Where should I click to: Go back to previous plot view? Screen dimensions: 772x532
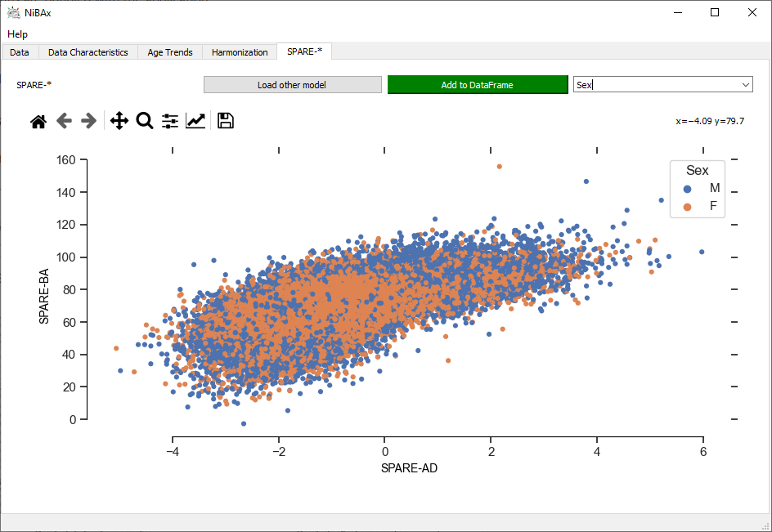(x=64, y=121)
